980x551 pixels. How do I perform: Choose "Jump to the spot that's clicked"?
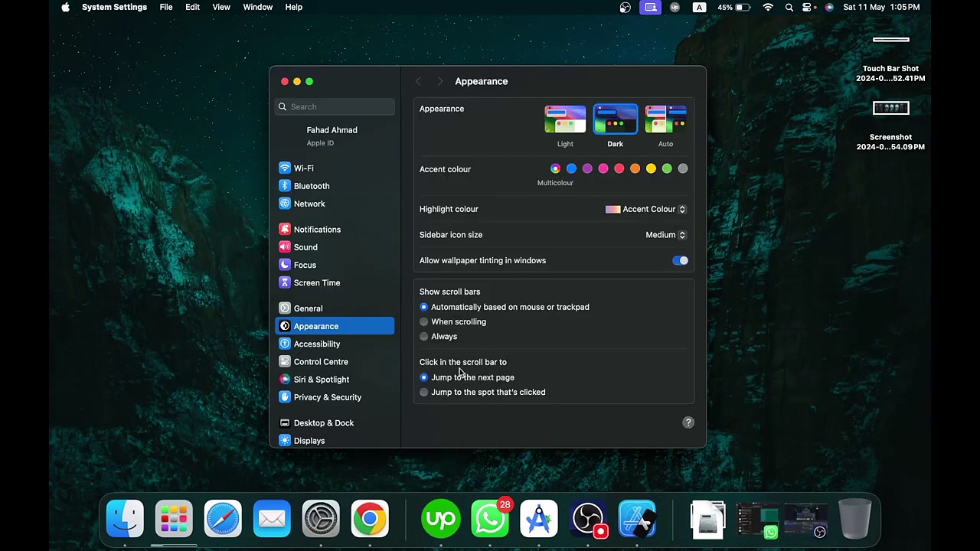[424, 393]
